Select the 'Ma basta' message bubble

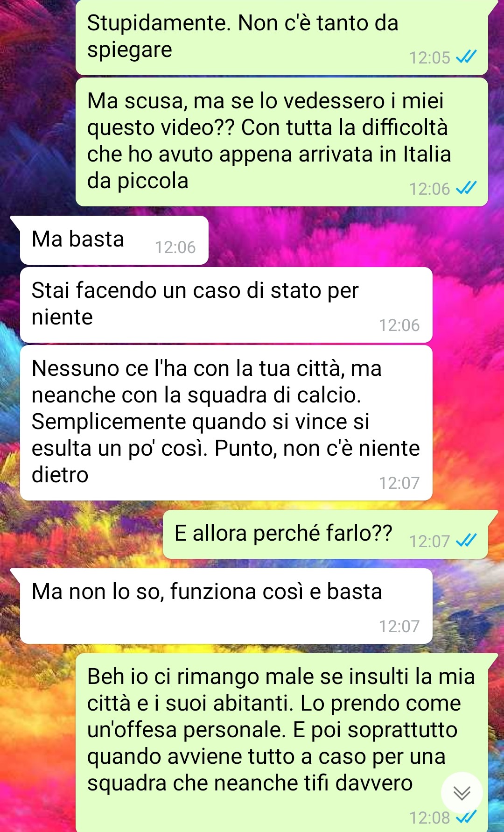pyautogui.click(x=114, y=240)
